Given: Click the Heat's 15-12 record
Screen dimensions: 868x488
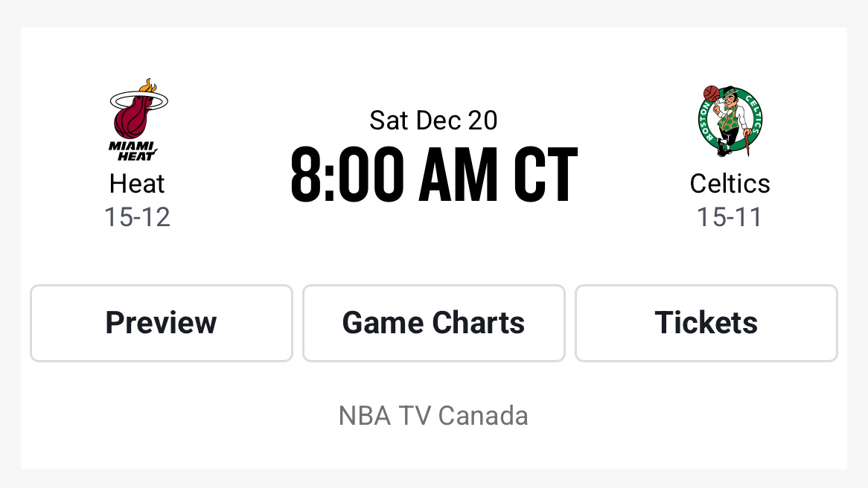Looking at the screenshot, I should 136,217.
